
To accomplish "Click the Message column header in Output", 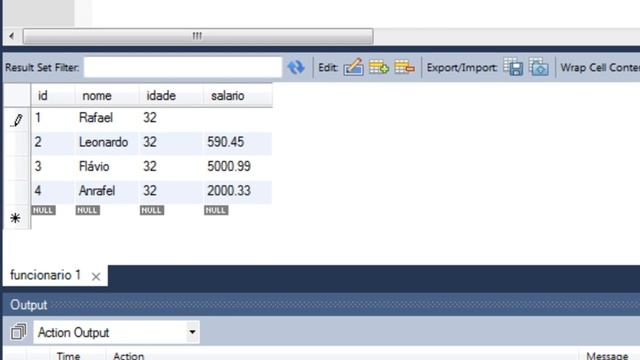I will pyautogui.click(x=607, y=356).
